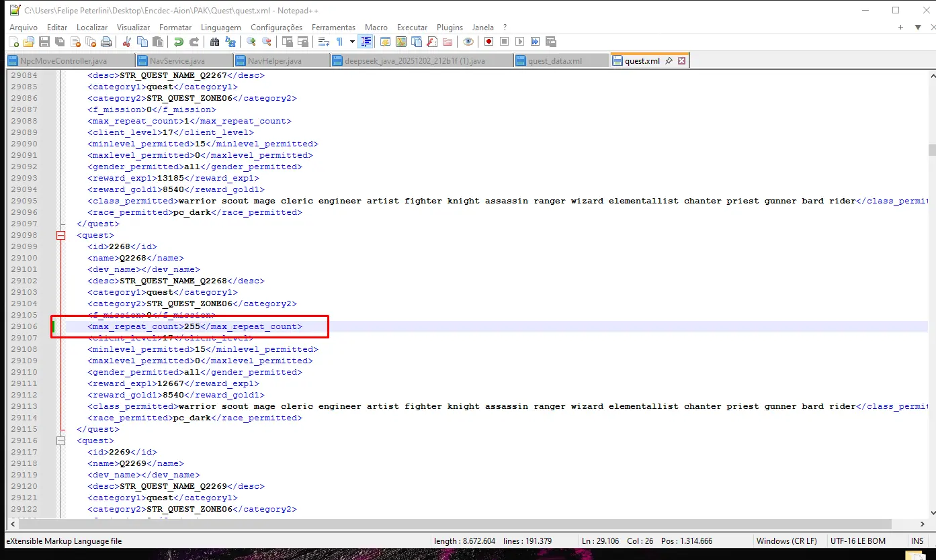The width and height of the screenshot is (936, 560).
Task: Click the Open file toolbar icon
Action: pyautogui.click(x=29, y=42)
